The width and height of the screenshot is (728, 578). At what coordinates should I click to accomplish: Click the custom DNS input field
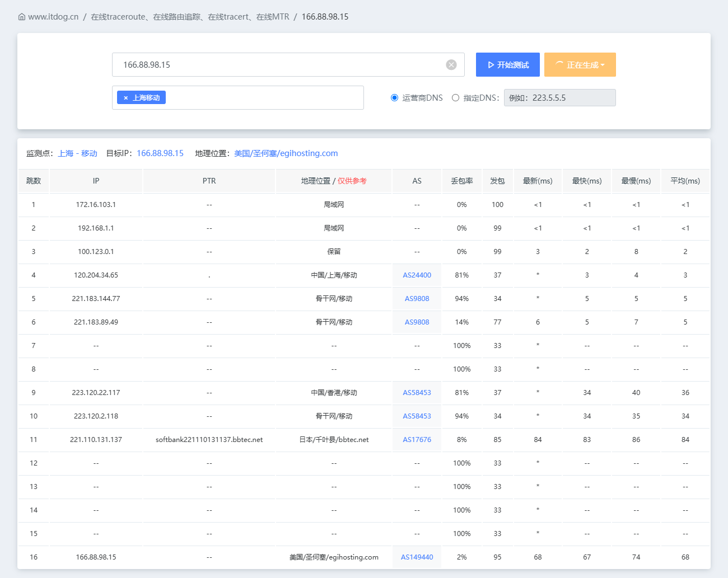pos(560,98)
